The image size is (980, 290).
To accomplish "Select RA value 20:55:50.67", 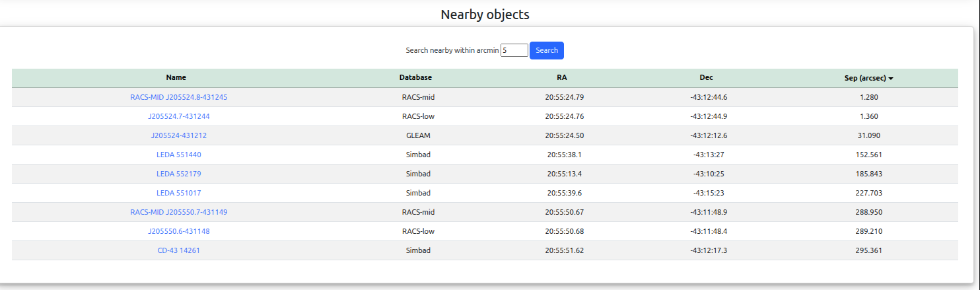I will pyautogui.click(x=564, y=212).
